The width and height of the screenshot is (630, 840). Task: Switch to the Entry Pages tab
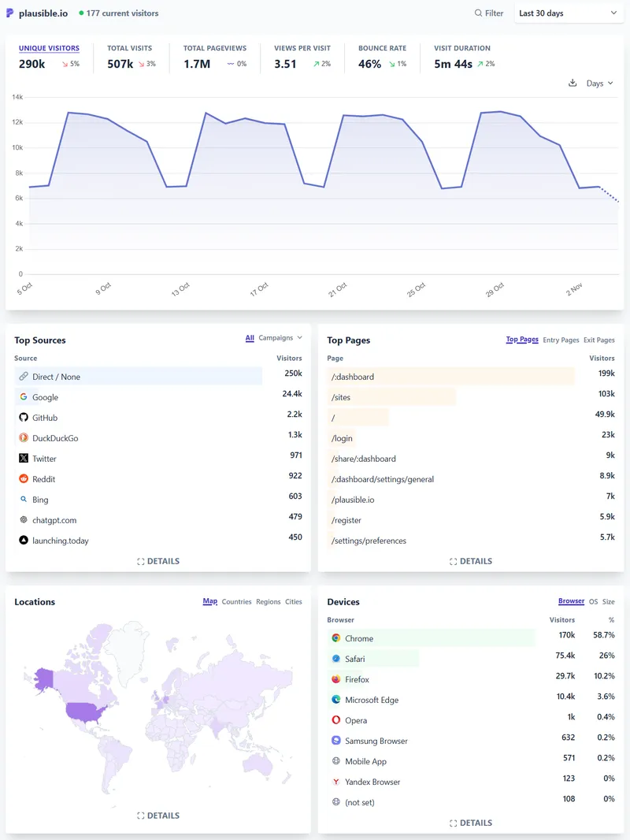(561, 340)
